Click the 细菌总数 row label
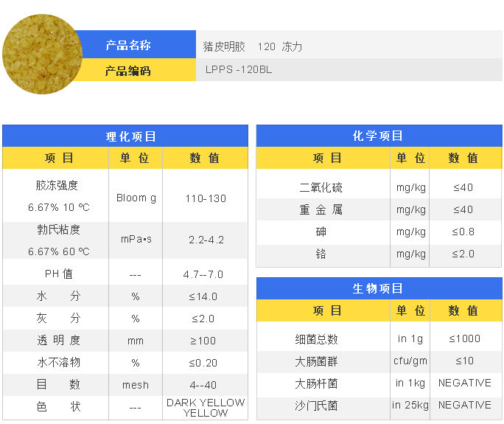Image resolution: width=504 pixels, height=424 pixels. pyautogui.click(x=317, y=339)
